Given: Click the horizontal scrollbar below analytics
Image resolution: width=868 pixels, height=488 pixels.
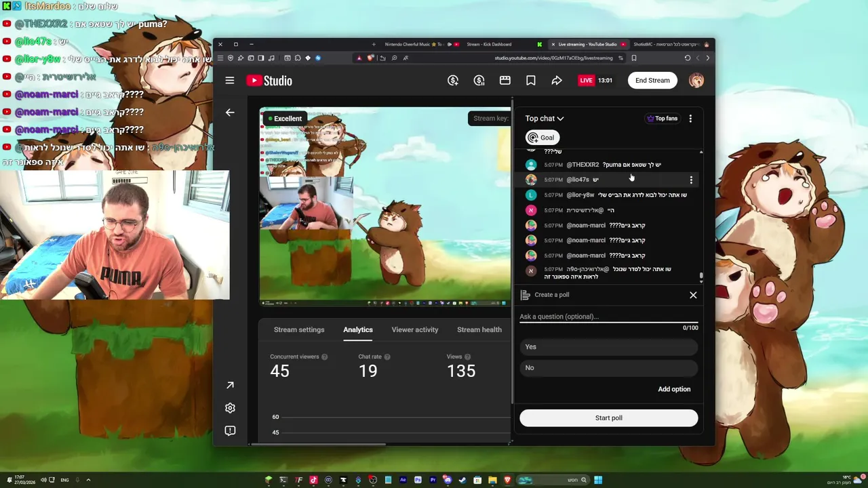Looking at the screenshot, I should 319,444.
